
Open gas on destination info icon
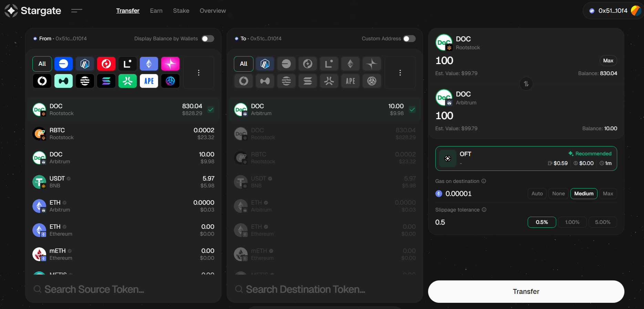pyautogui.click(x=484, y=181)
